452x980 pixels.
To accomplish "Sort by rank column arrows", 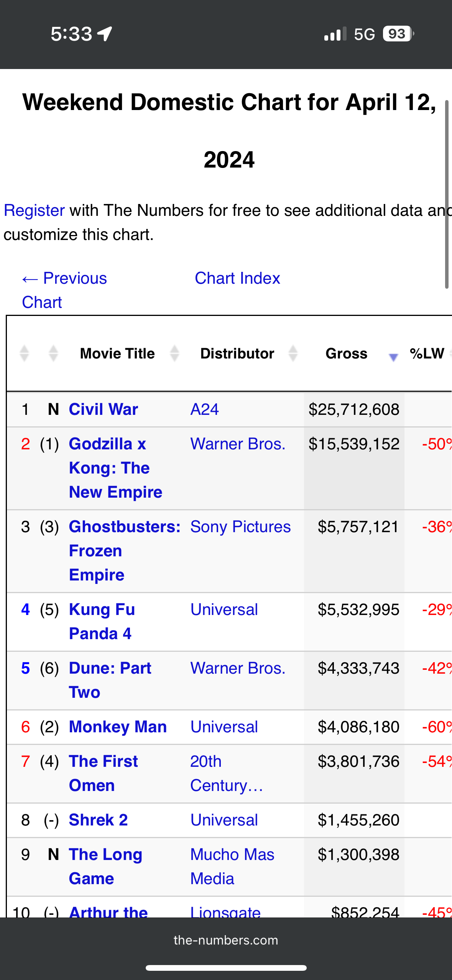I will point(24,354).
